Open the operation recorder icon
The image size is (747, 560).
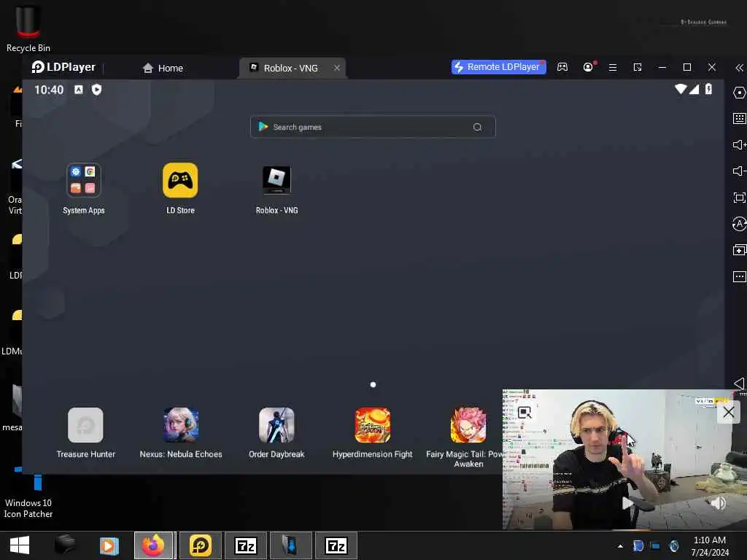pos(740,224)
